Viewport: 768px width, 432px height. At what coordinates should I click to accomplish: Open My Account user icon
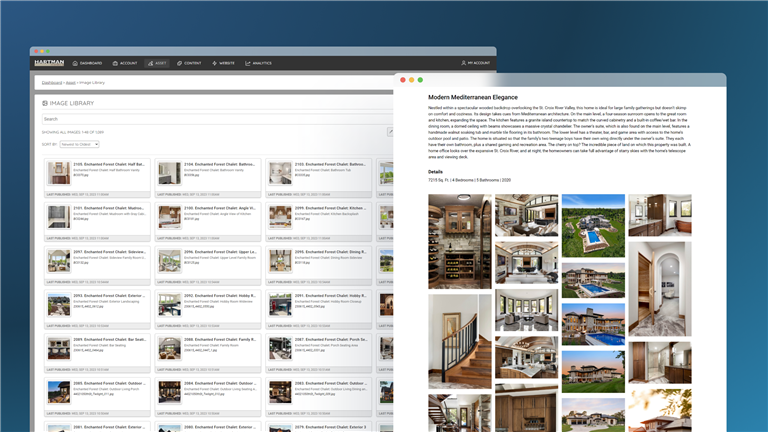tap(463, 63)
